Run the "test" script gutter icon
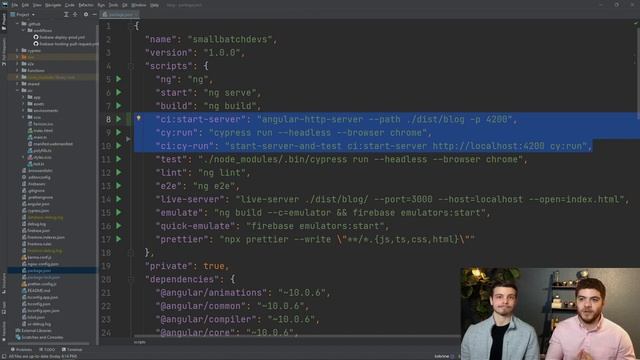640x360 pixels. coord(119,159)
